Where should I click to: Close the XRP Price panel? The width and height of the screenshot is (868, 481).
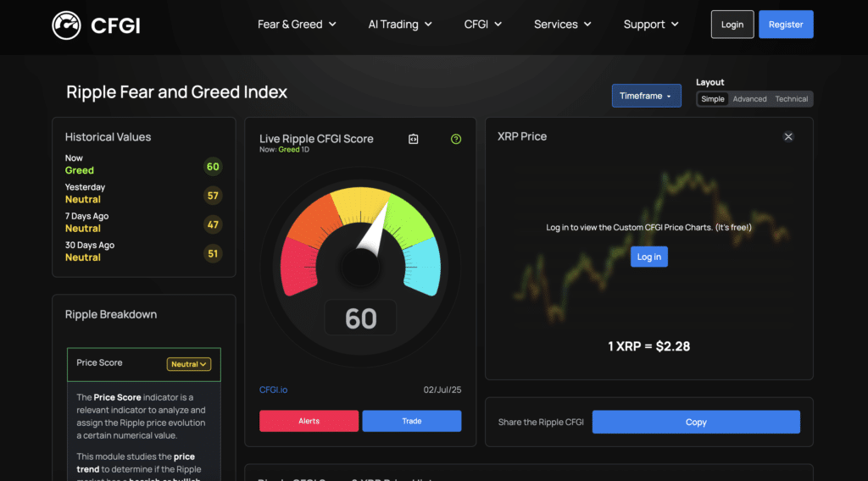point(788,136)
